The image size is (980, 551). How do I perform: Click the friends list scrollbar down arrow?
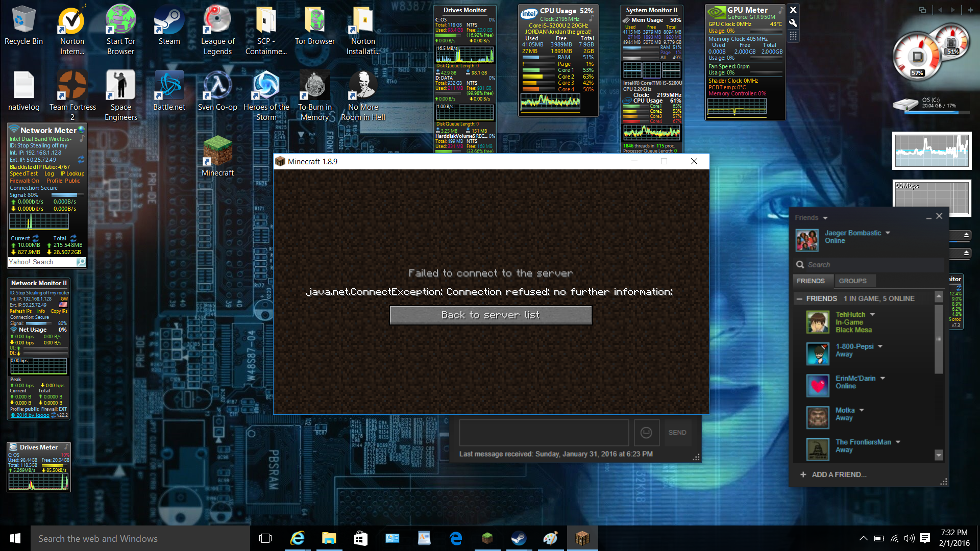click(x=938, y=455)
